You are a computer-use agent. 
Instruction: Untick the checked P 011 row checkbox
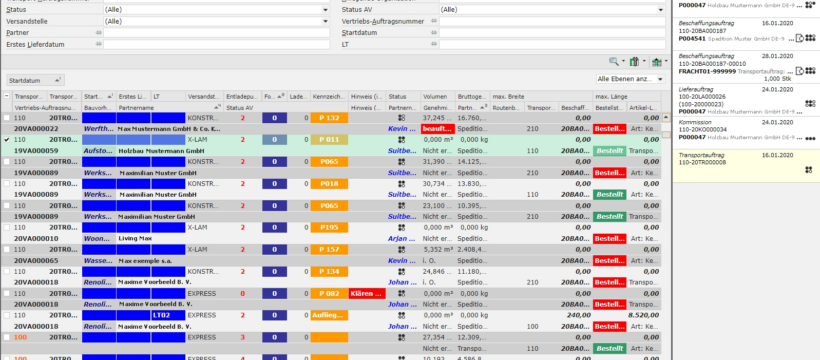point(6,140)
